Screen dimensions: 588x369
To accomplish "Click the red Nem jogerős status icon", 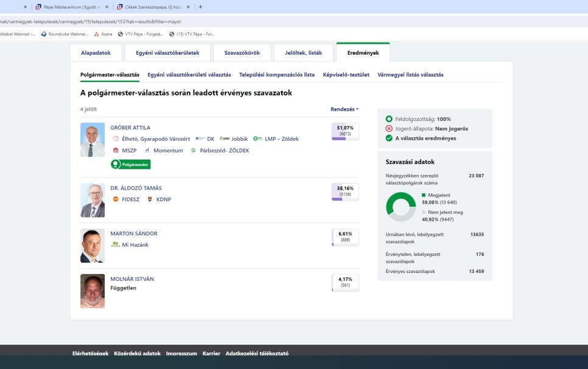I will pyautogui.click(x=389, y=128).
